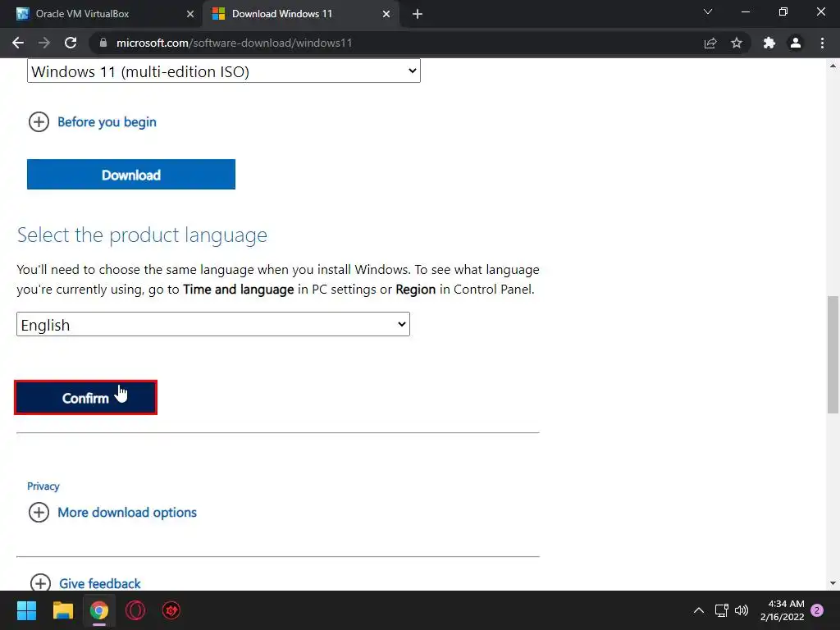Open File Explorer from the taskbar

[62, 610]
